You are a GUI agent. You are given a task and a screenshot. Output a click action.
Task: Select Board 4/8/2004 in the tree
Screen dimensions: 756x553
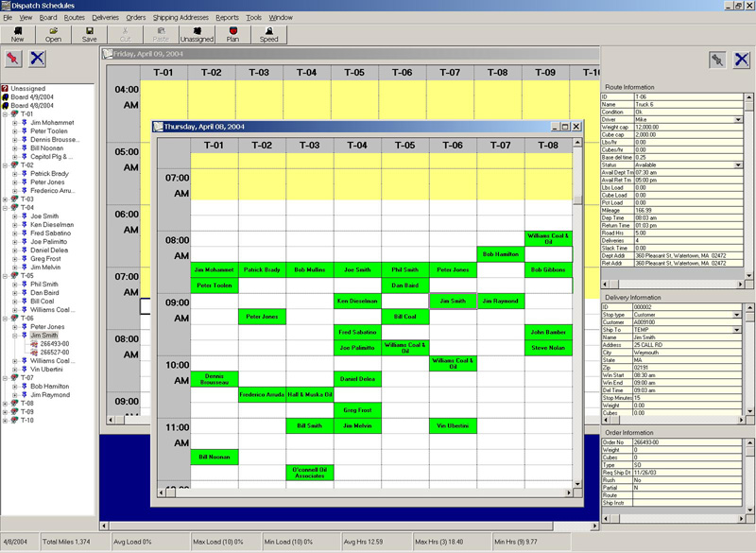pyautogui.click(x=32, y=106)
